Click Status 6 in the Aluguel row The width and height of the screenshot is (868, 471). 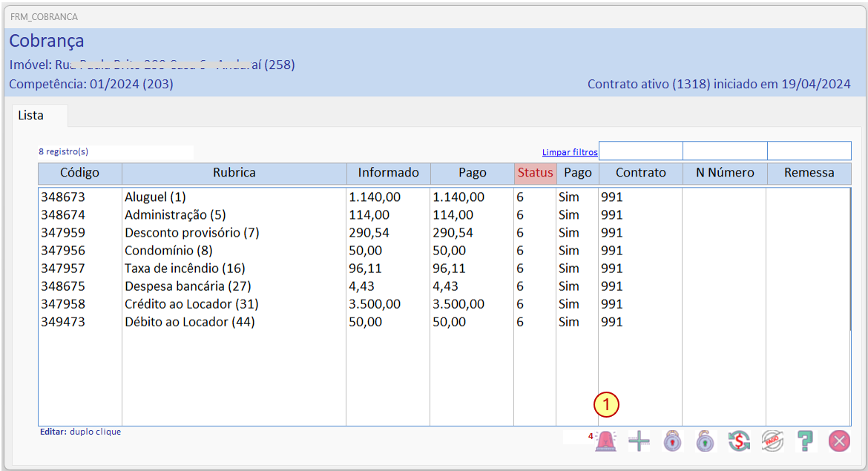pyautogui.click(x=520, y=197)
